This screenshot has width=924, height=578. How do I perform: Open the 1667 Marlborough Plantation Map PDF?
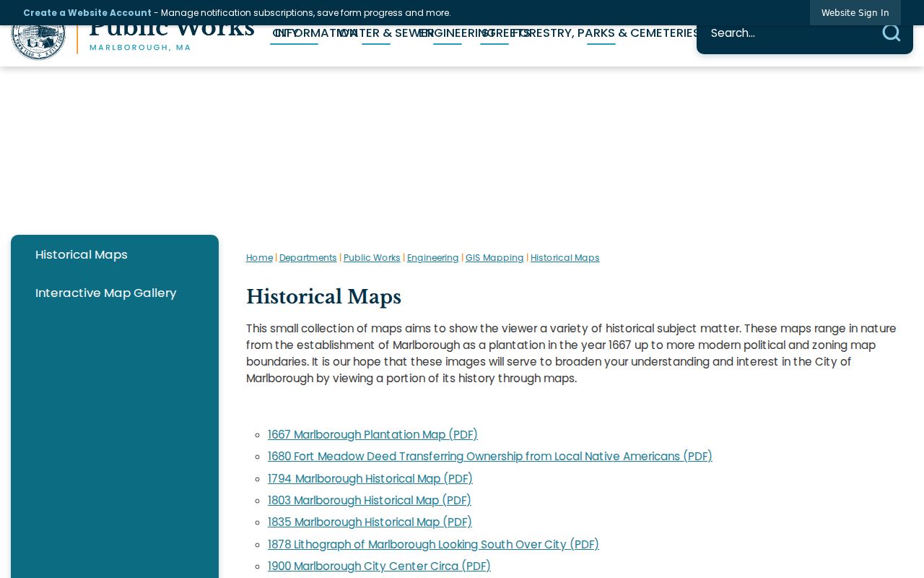point(372,434)
